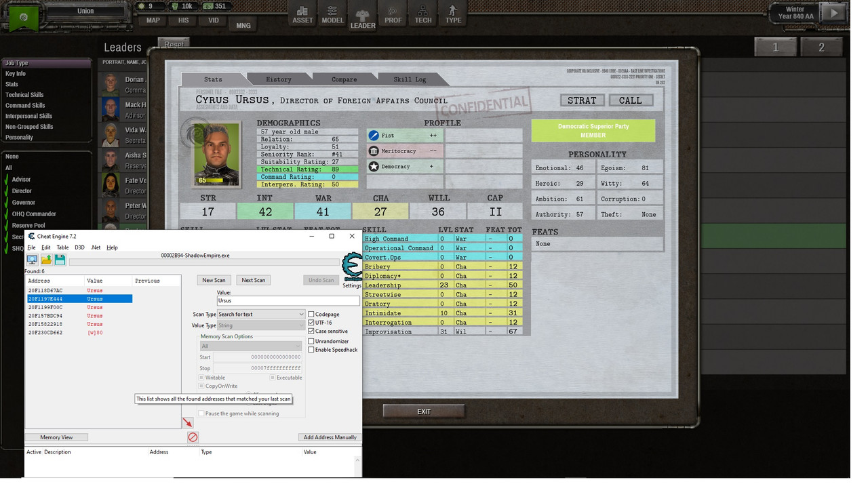Uncheck the Case sensitive checkbox
The image size is (868, 503).
(x=311, y=331)
